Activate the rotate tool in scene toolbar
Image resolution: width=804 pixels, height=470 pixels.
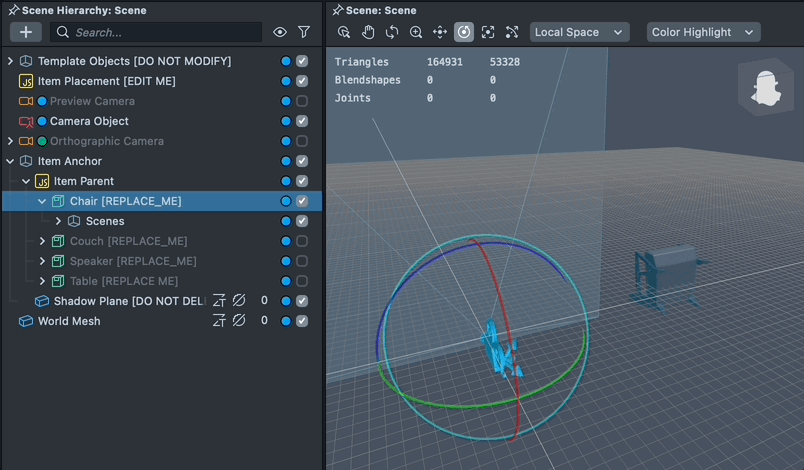coord(392,32)
